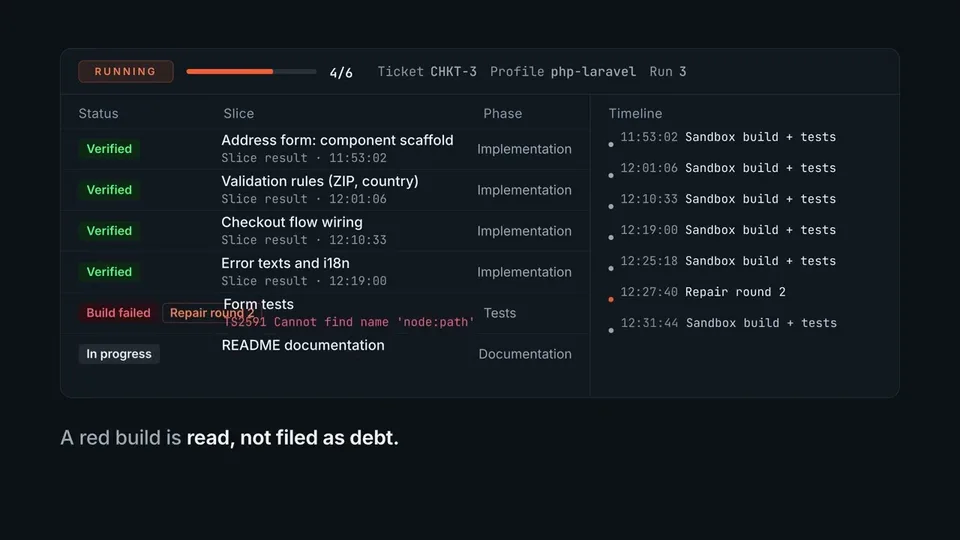This screenshot has height=540, width=960.
Task: Select the 12:31:44 timeline dot
Action: pos(611,331)
